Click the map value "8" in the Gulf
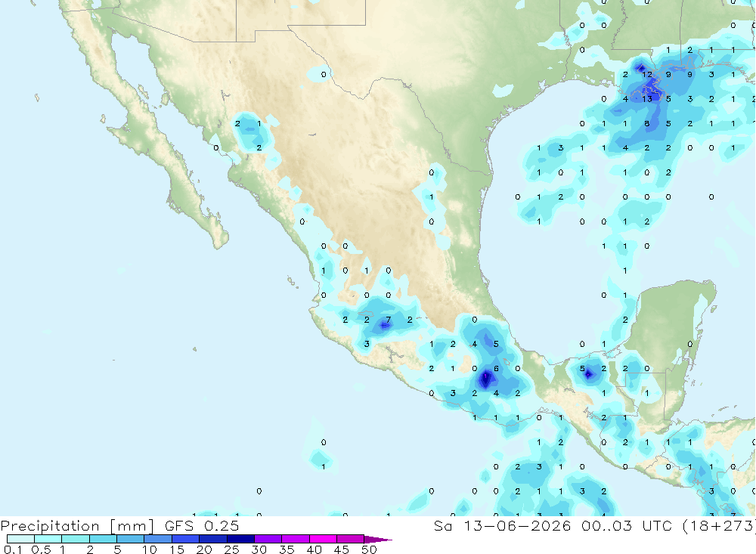 (647, 123)
